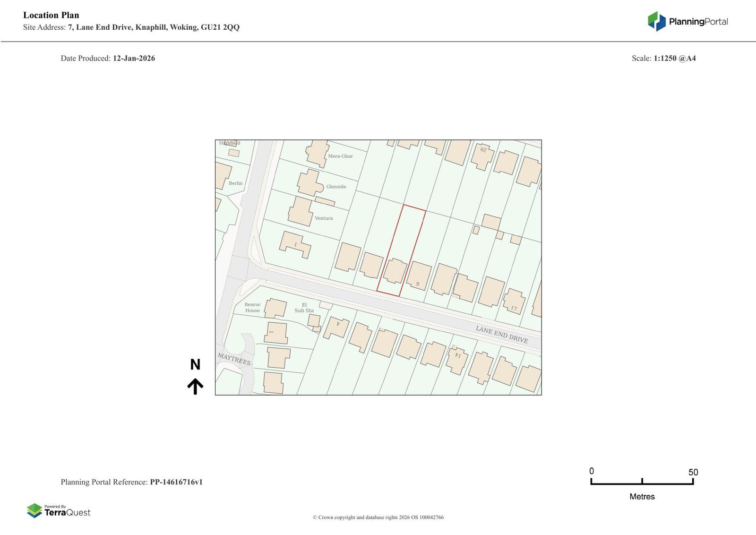
Task: Select the building numbered 17
Action: tap(514, 301)
